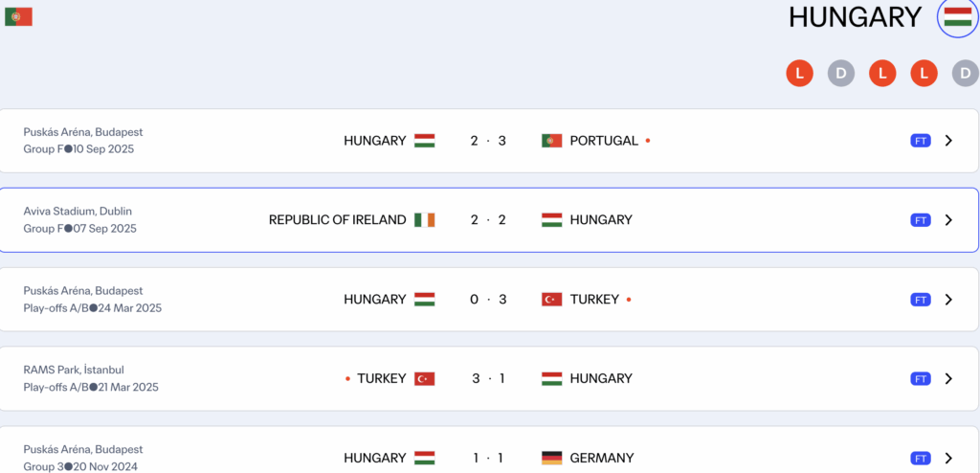The height and width of the screenshot is (473, 980).
Task: Click the 2 · 2 score of Ireland match
Action: tap(487, 220)
